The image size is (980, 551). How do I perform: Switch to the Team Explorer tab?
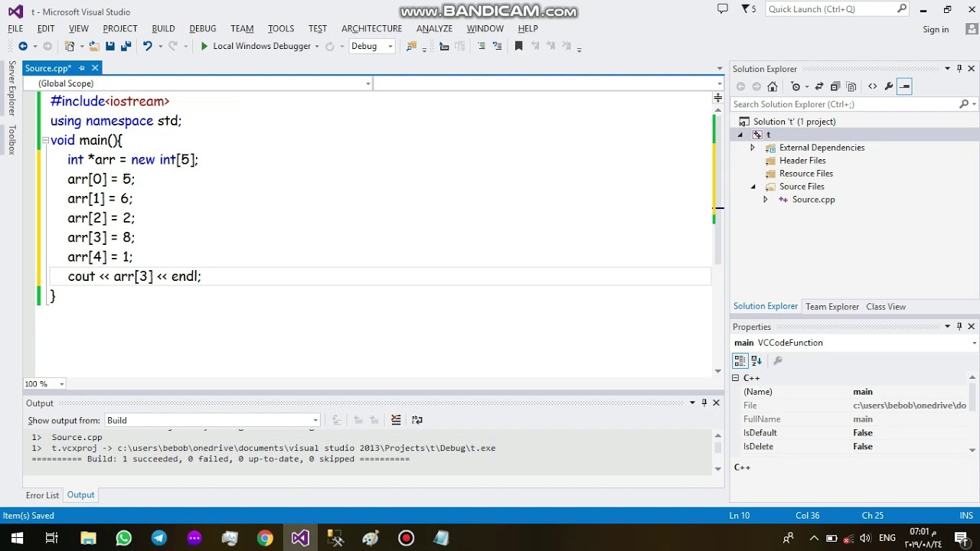click(x=832, y=306)
